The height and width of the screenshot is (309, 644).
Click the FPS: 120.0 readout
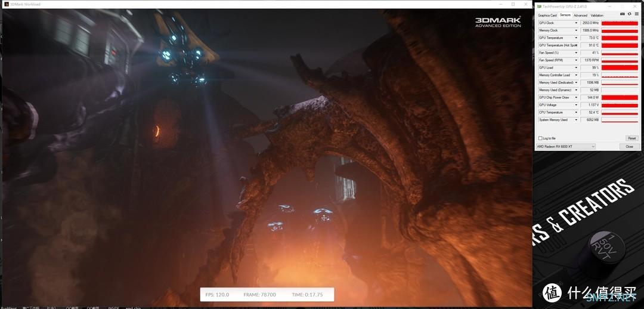click(x=217, y=295)
